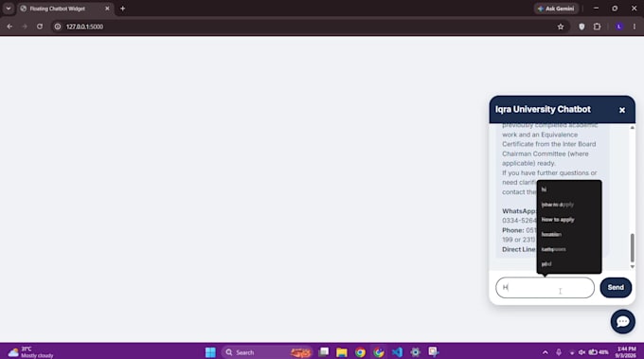Screen dimensions: 644x359
Task: Open Snipping Tool from taskbar
Action: point(434,352)
